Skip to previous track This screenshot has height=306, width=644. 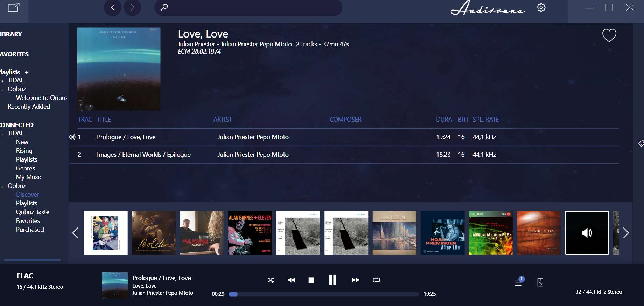[x=291, y=280]
